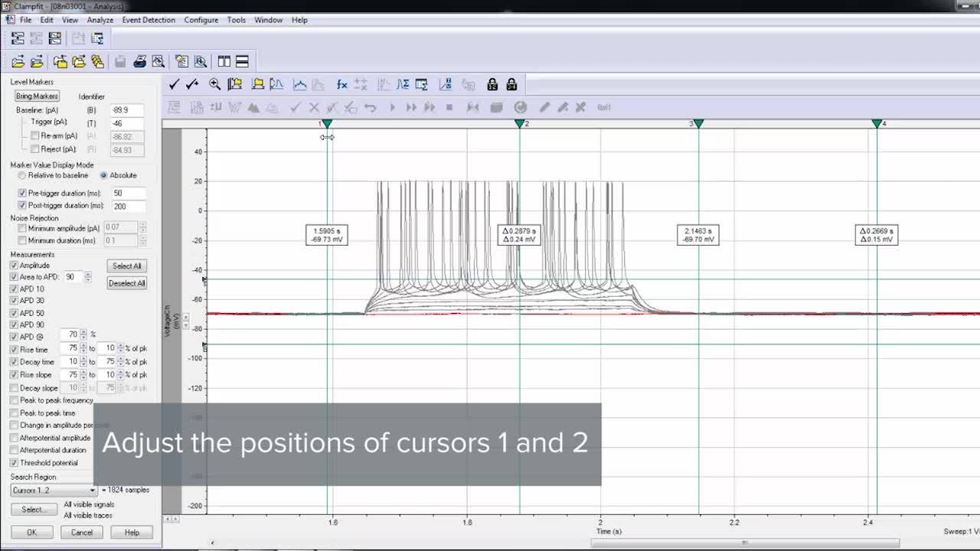
Task: Click the horizontal time scrollbar thumb
Action: [x=745, y=543]
